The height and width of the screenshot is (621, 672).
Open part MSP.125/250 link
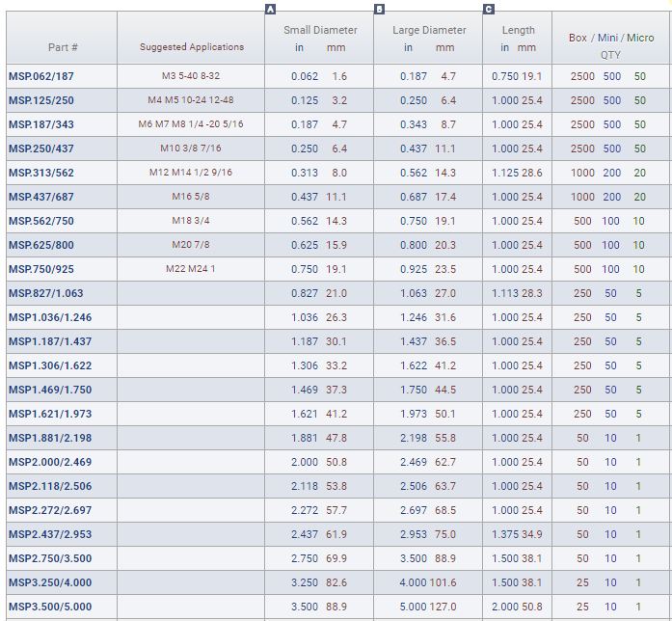point(40,100)
